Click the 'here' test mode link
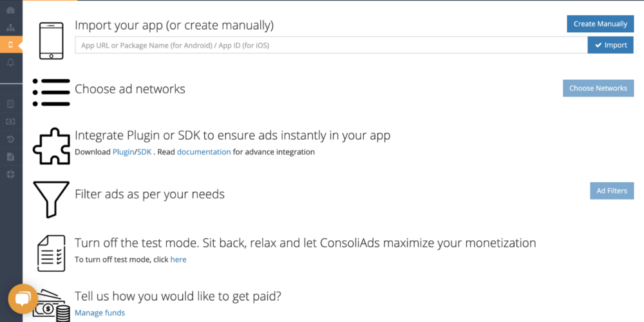The width and height of the screenshot is (644, 322). pyautogui.click(x=178, y=260)
